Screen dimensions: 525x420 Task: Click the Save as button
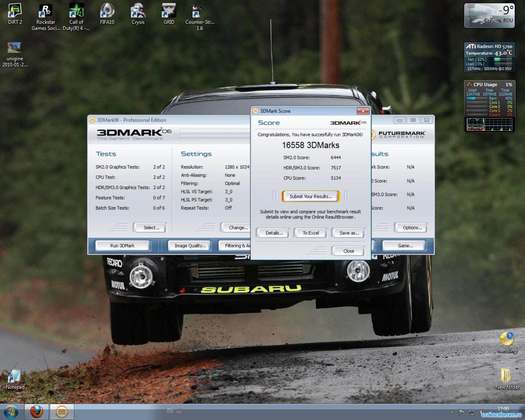(x=349, y=233)
